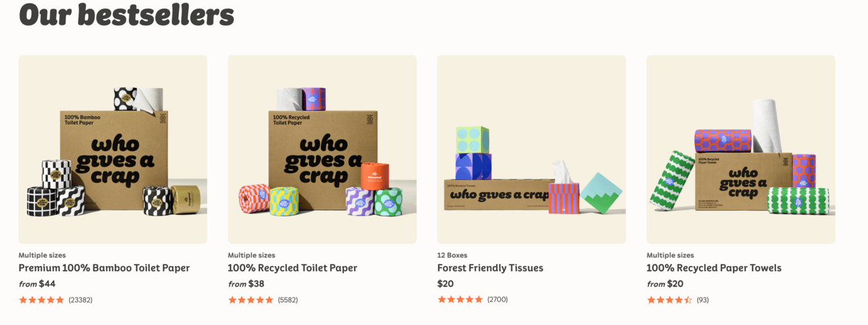The width and height of the screenshot is (868, 325).
Task: Click star rating of Recycled Paper Towels
Action: 670,299
